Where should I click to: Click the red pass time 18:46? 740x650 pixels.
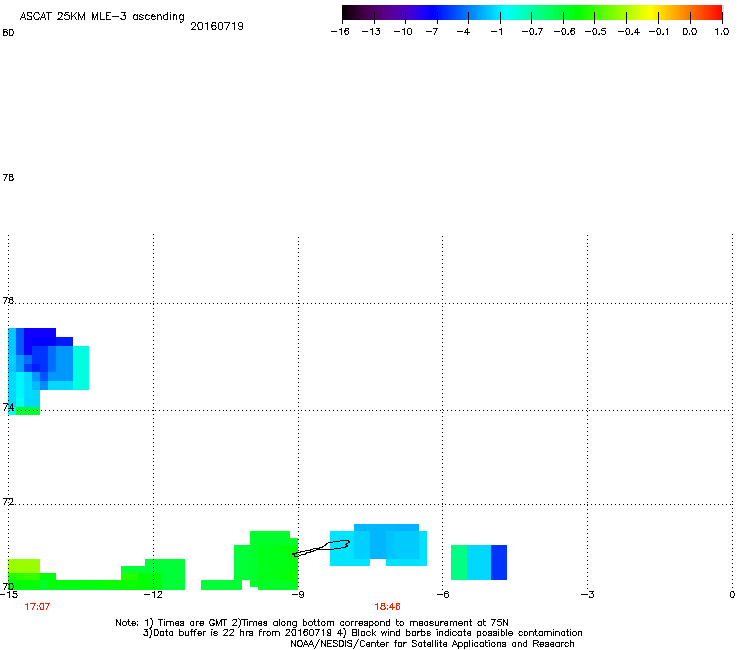pos(387,607)
